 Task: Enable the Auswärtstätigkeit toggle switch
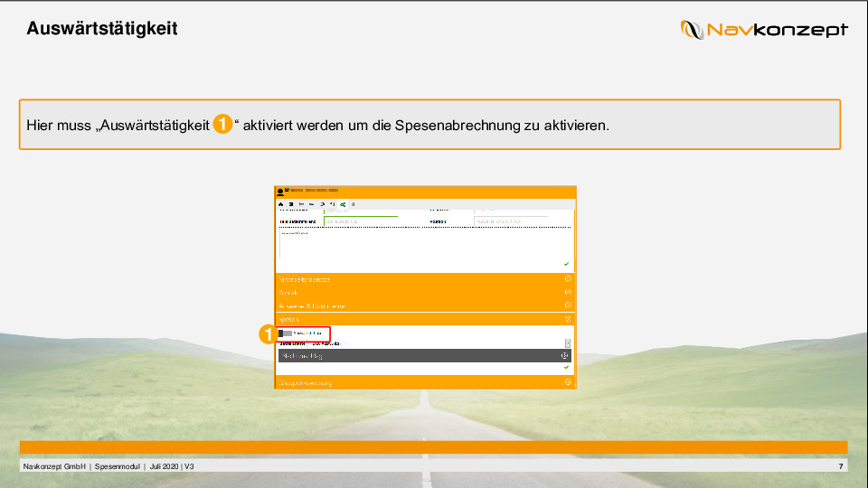coord(286,333)
